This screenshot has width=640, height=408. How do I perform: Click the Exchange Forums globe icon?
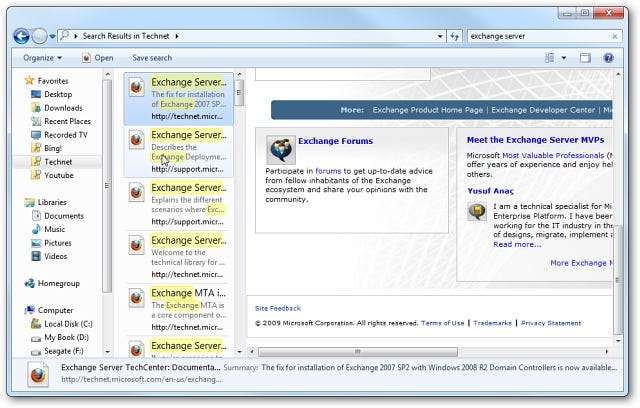[281, 150]
